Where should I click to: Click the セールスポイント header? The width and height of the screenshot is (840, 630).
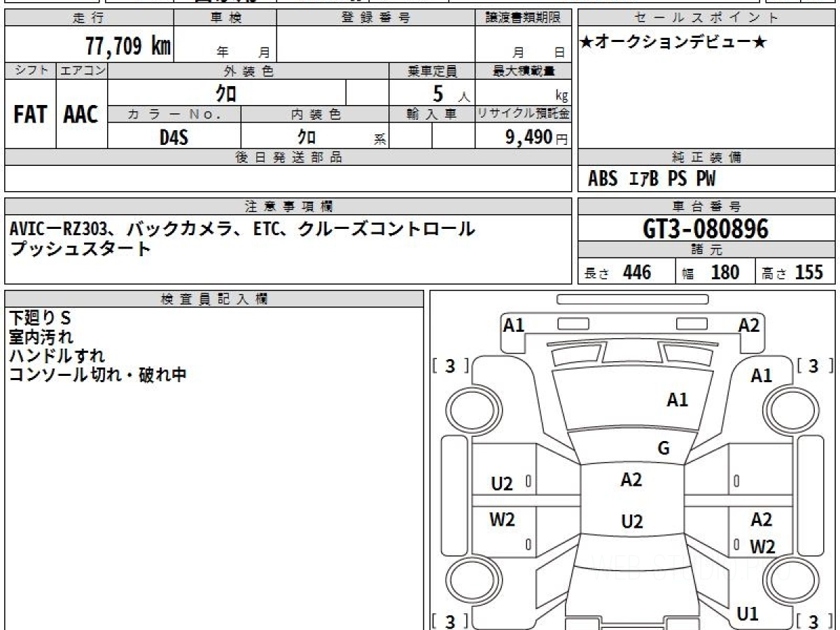tap(707, 18)
